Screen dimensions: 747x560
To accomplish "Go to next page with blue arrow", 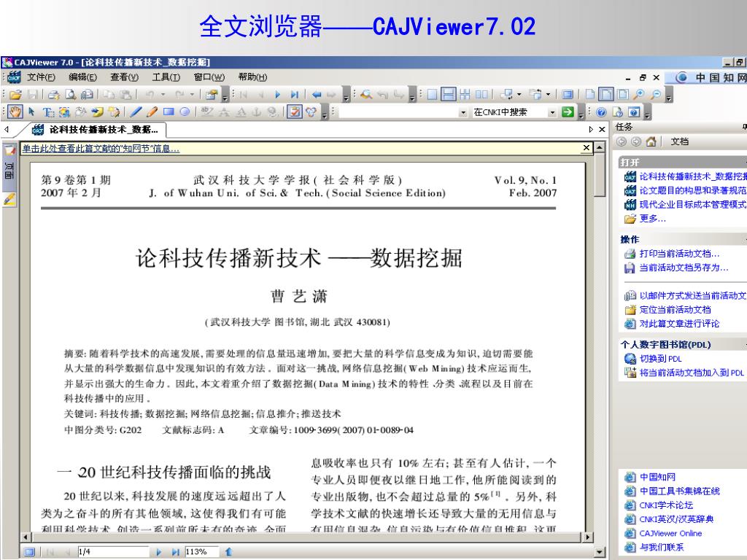I will point(277,94).
